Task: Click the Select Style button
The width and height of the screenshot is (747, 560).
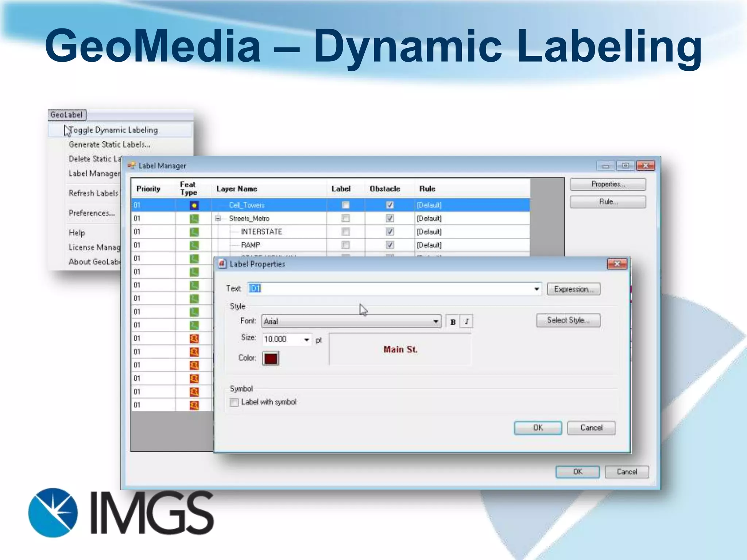Action: coord(568,320)
